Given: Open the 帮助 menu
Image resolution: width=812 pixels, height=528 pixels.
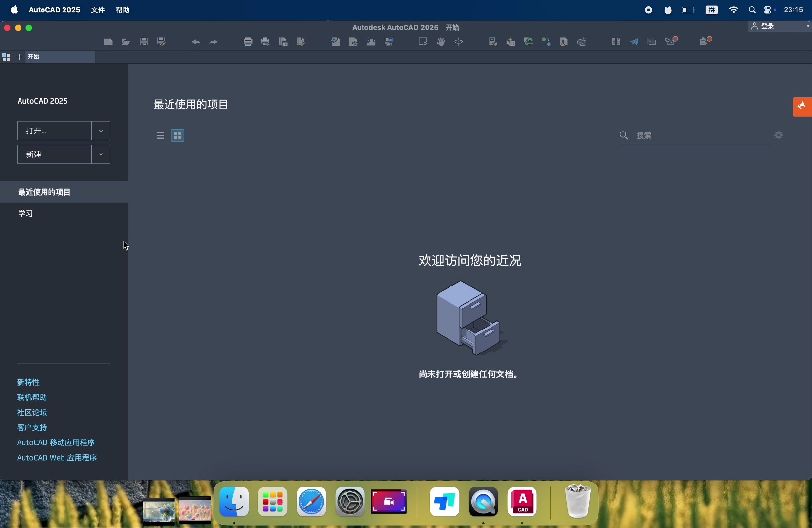Looking at the screenshot, I should [123, 10].
